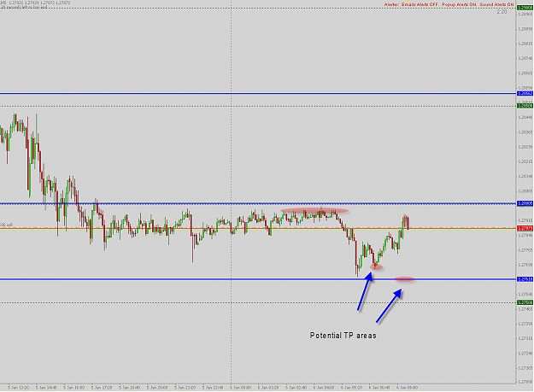Click the '5 Jan 14:40' time label
The height and width of the screenshot is (392, 534).
[46, 388]
